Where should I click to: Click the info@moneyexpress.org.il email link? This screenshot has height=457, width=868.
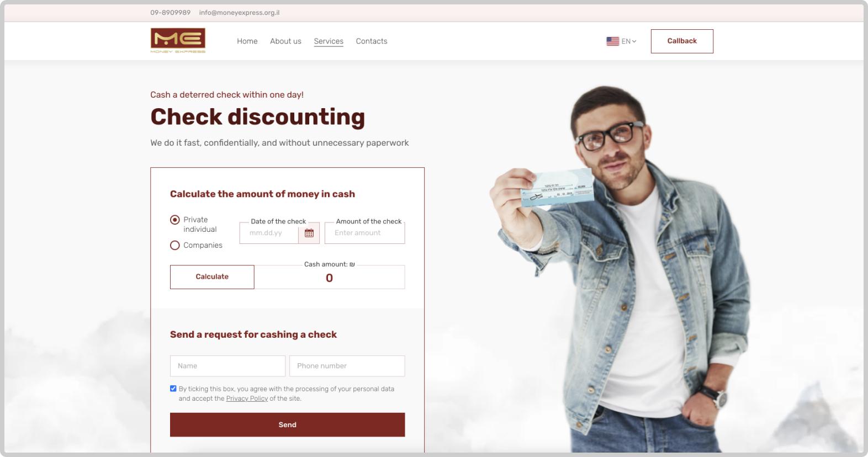(239, 13)
